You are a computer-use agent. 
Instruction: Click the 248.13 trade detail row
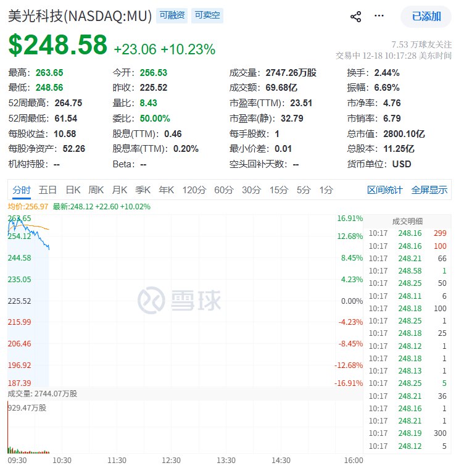click(407, 371)
